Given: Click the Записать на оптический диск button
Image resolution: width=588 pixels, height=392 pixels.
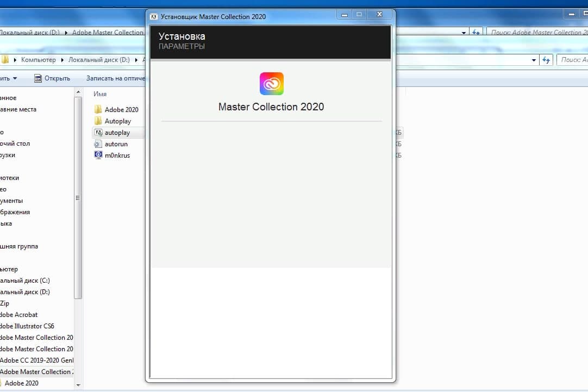Looking at the screenshot, I should click(115, 78).
